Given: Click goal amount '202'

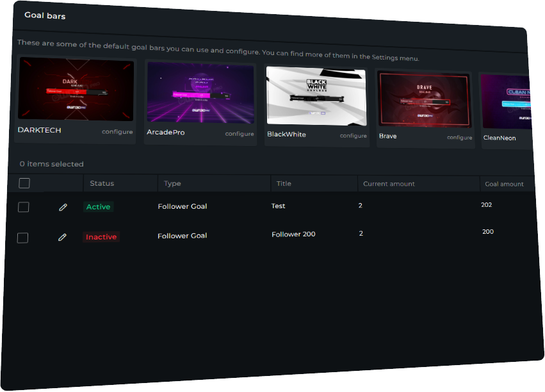Looking at the screenshot, I should (487, 205).
